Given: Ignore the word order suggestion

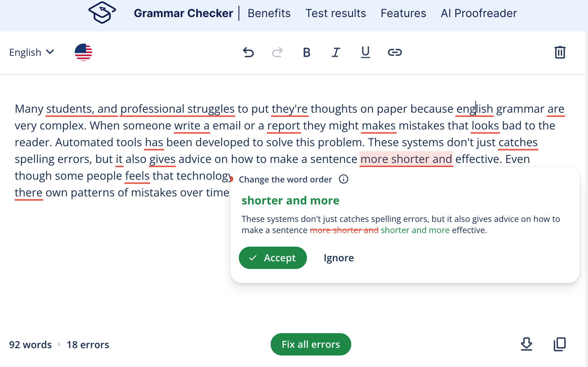Looking at the screenshot, I should point(339,258).
